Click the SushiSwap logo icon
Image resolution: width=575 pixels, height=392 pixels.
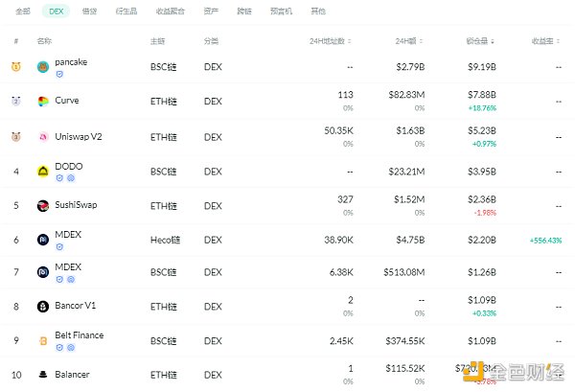(x=43, y=205)
